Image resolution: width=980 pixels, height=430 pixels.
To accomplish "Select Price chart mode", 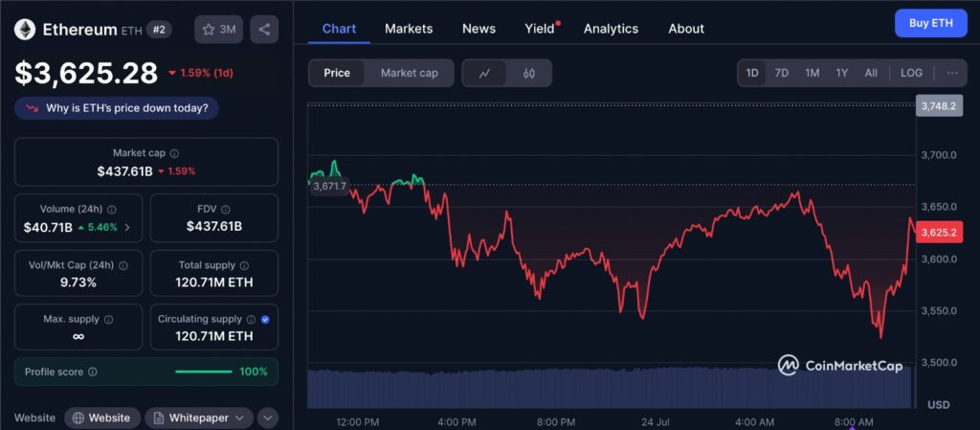I will click(337, 73).
